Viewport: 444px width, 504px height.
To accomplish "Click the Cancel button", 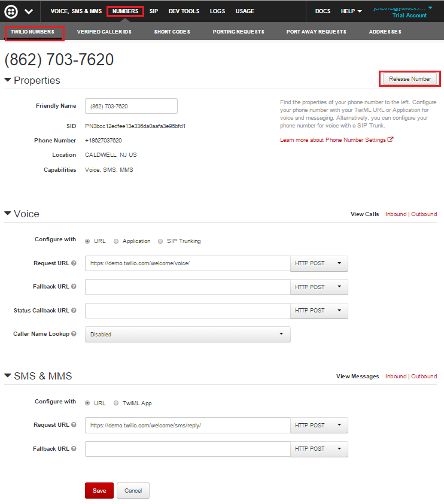I will click(133, 490).
